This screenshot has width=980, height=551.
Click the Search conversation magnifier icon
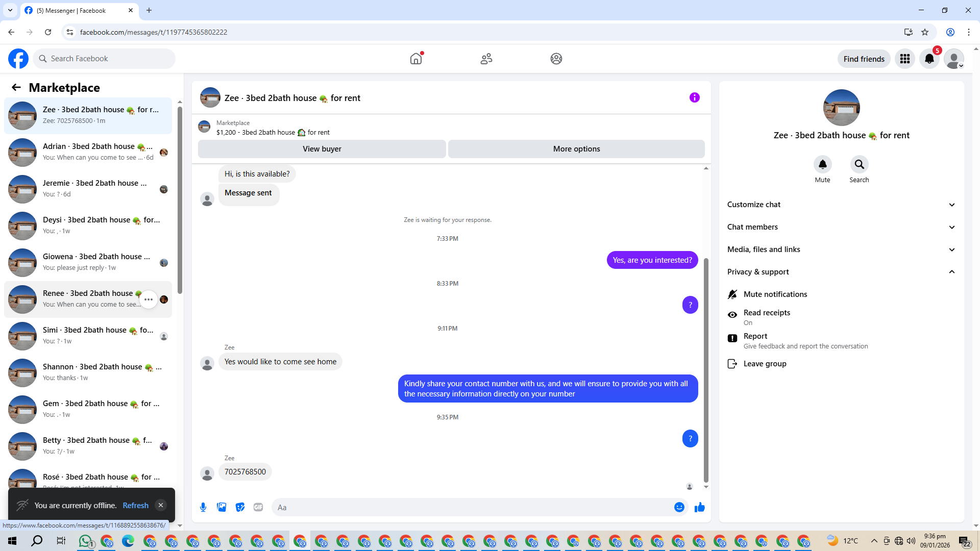(859, 164)
